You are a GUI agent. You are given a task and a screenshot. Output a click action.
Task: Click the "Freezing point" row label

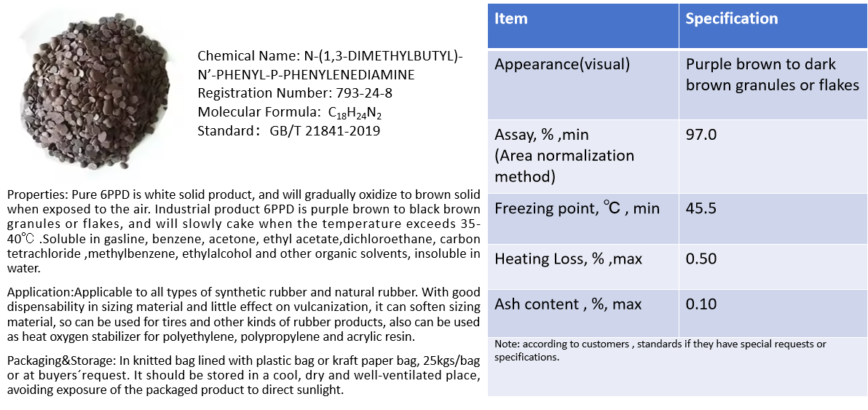tap(542, 209)
